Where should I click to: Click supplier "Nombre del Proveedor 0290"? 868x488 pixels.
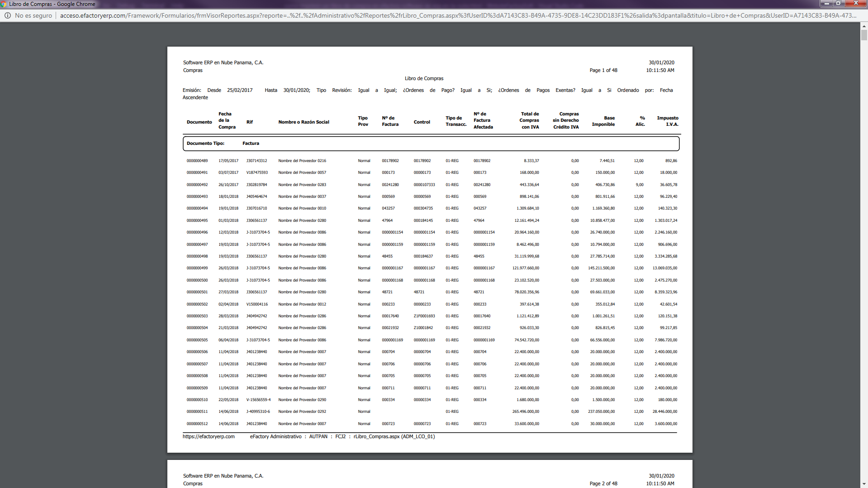pyautogui.click(x=302, y=400)
